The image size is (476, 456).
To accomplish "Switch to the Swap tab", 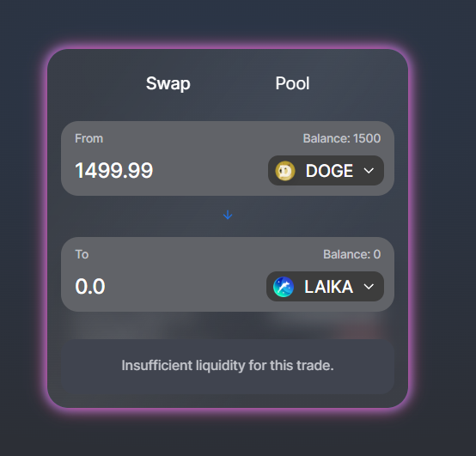I will pos(168,83).
